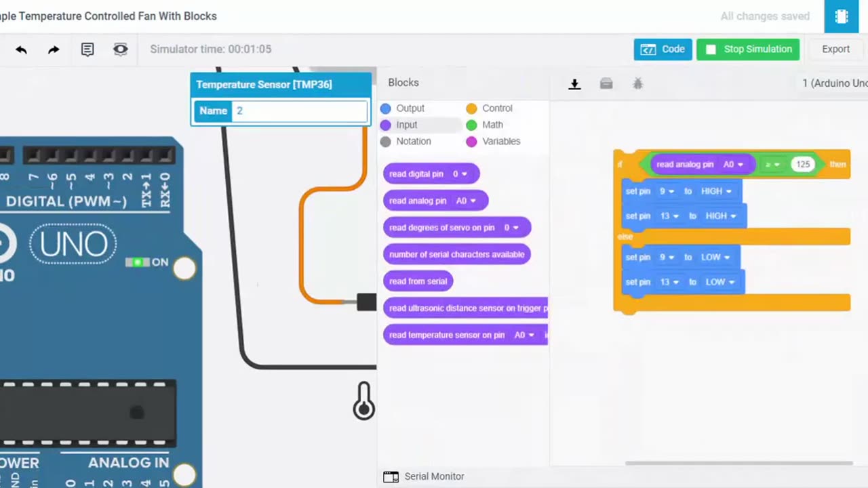Click the horizontal scrollbar of the code workspace

click(x=738, y=463)
